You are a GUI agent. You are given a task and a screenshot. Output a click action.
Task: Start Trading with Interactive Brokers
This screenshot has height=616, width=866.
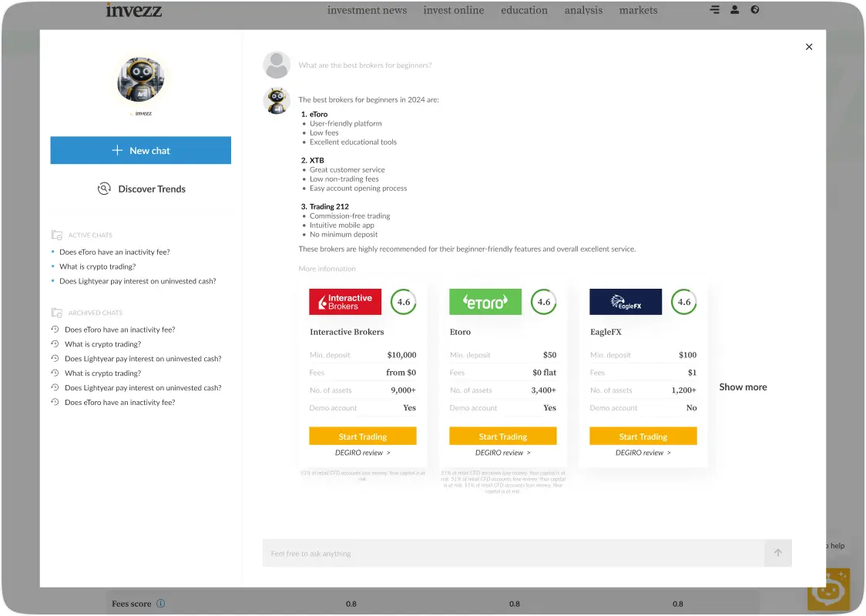click(363, 436)
